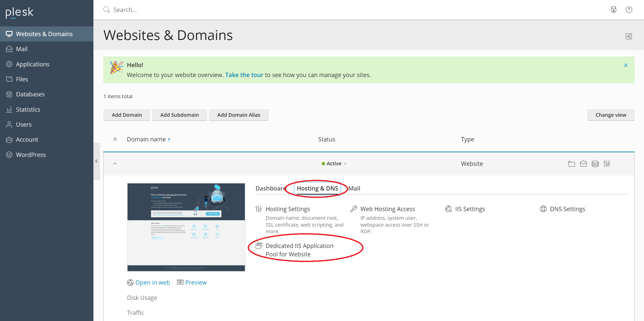Open Mail in the sidebar
Viewport: 644px width, 321px height.
tap(47, 49)
